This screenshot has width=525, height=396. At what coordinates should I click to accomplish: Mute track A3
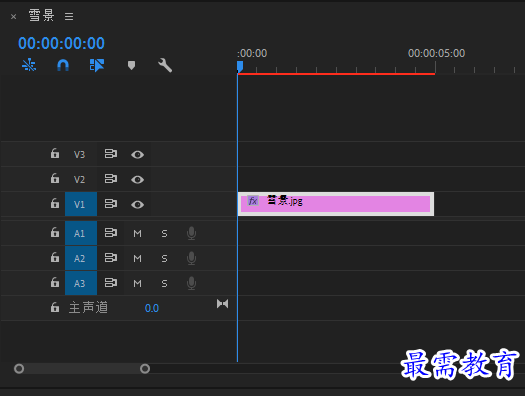137,284
